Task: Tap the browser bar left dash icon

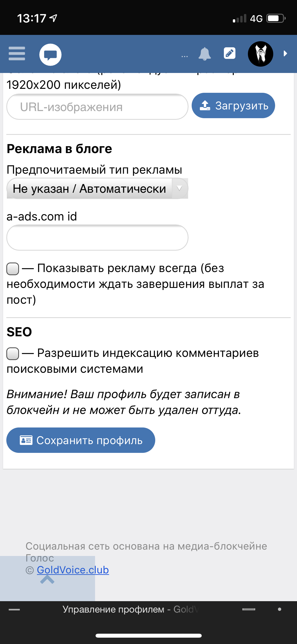Action: click(14, 610)
